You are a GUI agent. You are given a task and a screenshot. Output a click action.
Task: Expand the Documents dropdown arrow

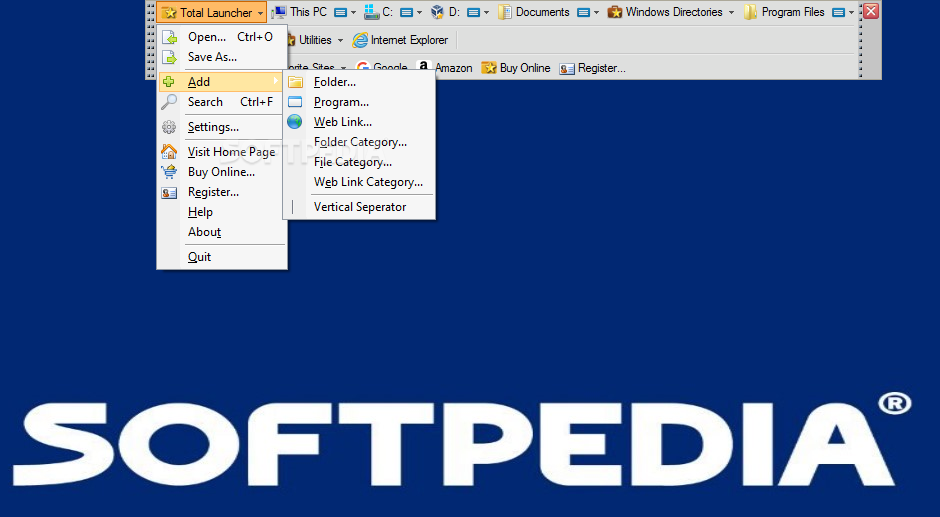coord(596,13)
